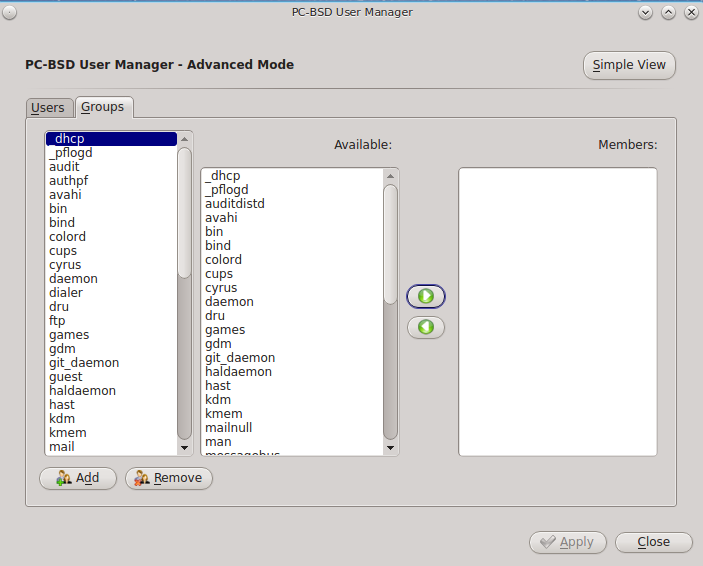Click Available list scroll-down arrow
The width and height of the screenshot is (703, 566).
(390, 448)
